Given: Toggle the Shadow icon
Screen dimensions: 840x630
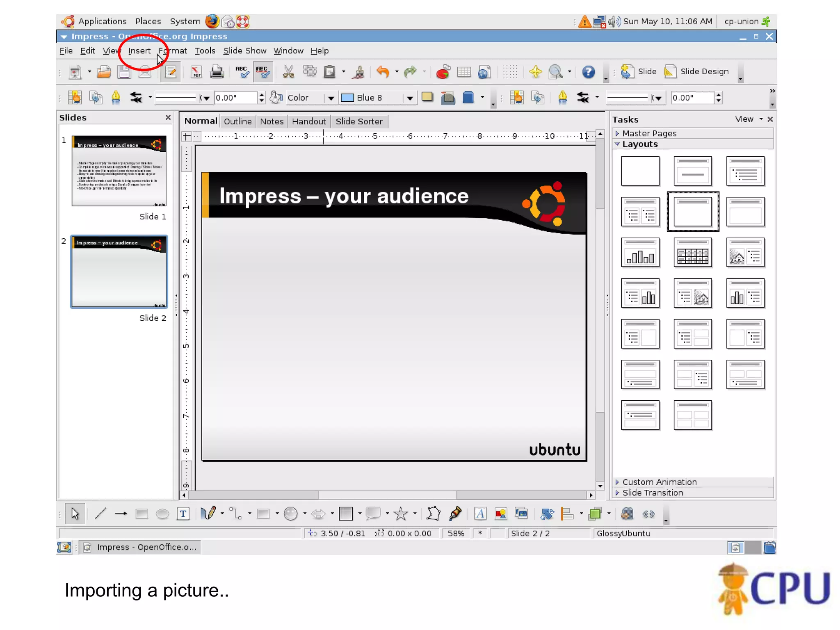Looking at the screenshot, I should pyautogui.click(x=427, y=97).
